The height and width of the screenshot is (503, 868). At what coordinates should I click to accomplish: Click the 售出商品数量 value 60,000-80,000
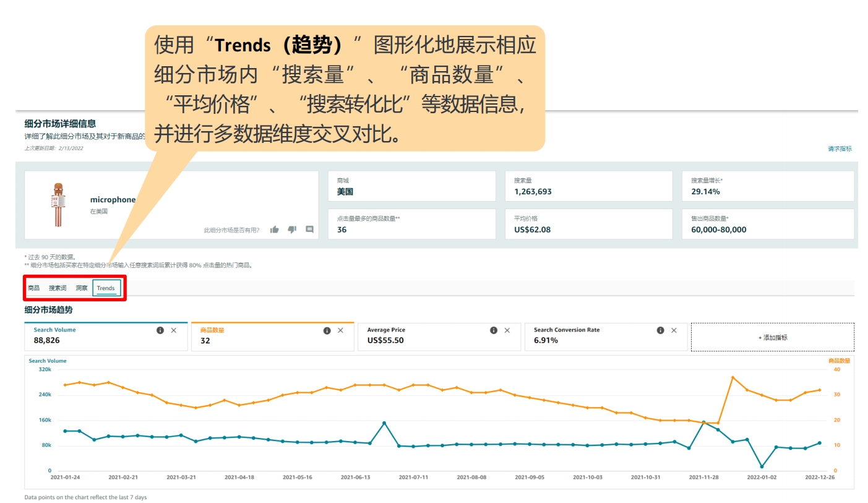(719, 230)
